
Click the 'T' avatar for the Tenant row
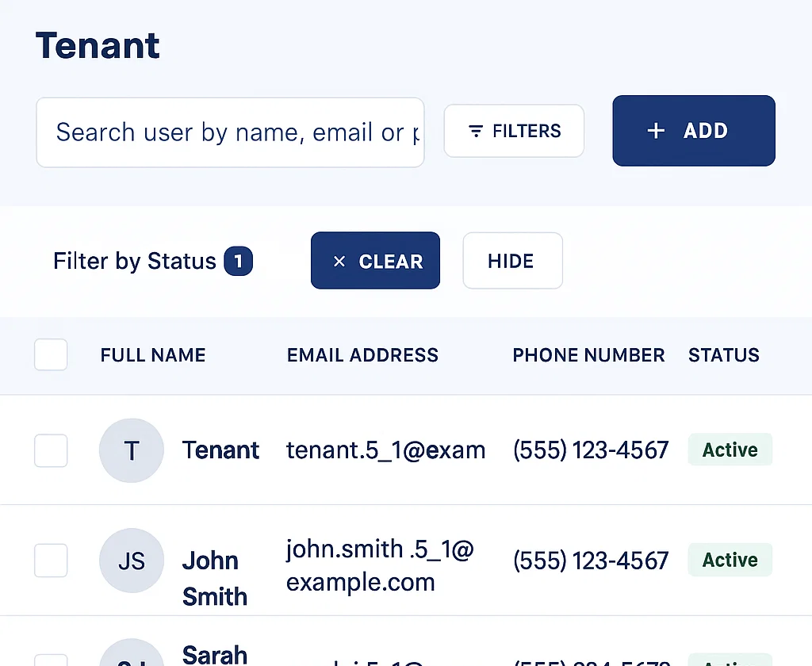pyautogui.click(x=132, y=450)
